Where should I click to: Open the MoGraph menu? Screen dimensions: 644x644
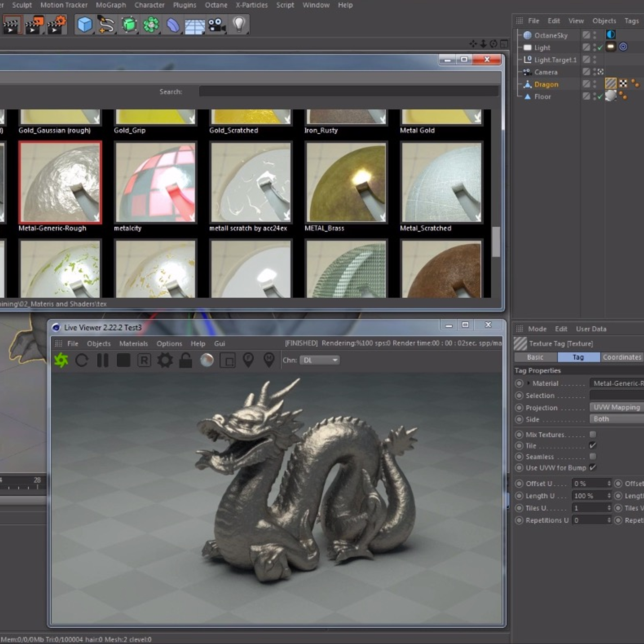click(111, 5)
